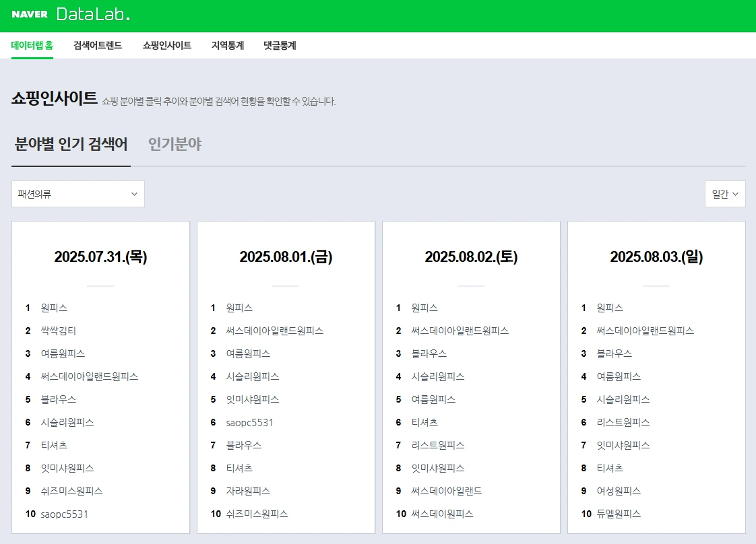This screenshot has width=756, height=544.
Task: Click 써스데이아일랜드원피스 in 08.01 list
Action: pos(274,331)
